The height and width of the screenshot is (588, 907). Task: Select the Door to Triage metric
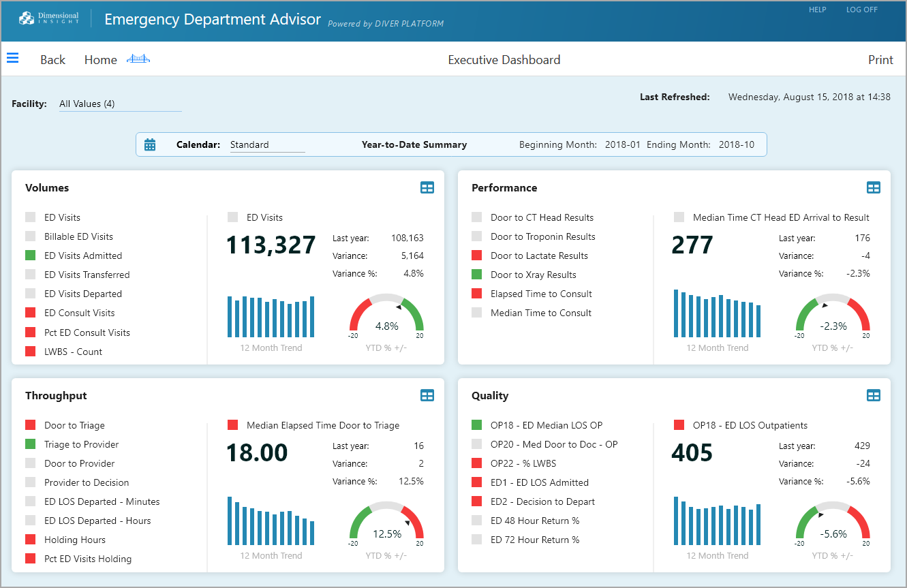(74, 425)
